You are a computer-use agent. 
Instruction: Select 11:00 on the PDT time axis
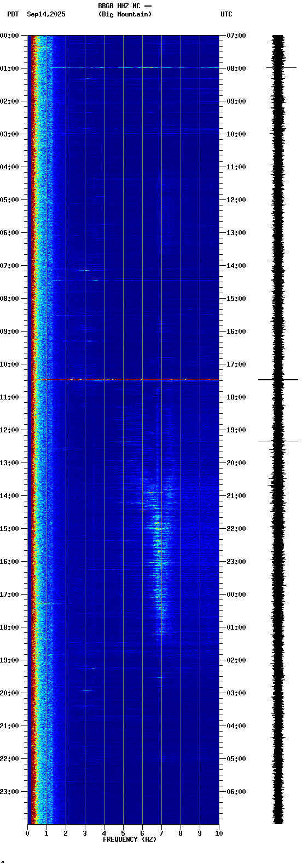pyautogui.click(x=9, y=397)
